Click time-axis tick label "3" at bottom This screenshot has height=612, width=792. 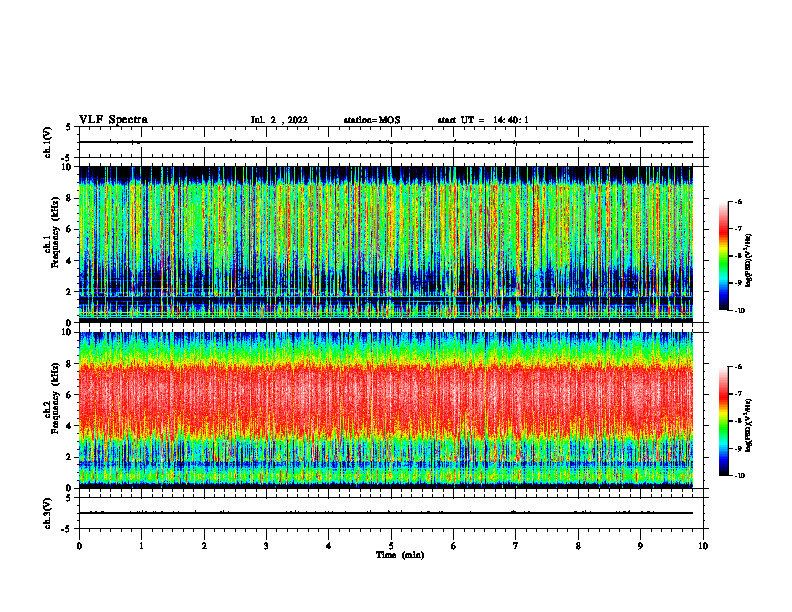[x=266, y=546]
